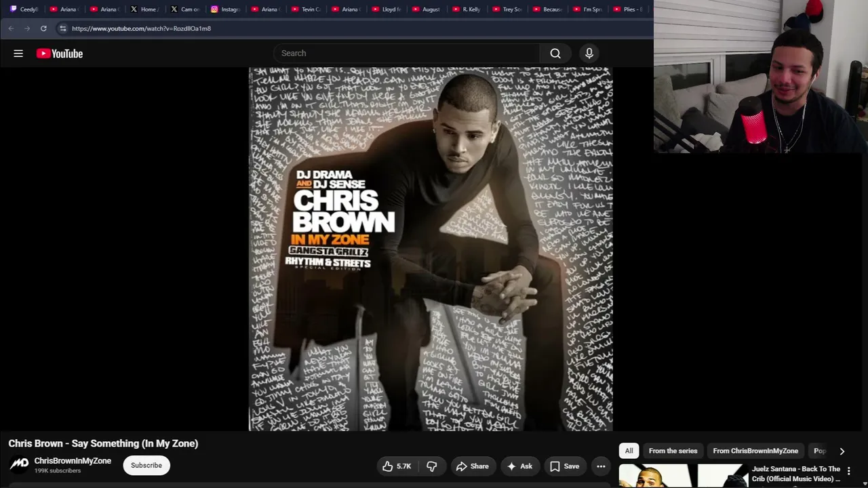
Task: Save the video to a playlist
Action: 565,466
